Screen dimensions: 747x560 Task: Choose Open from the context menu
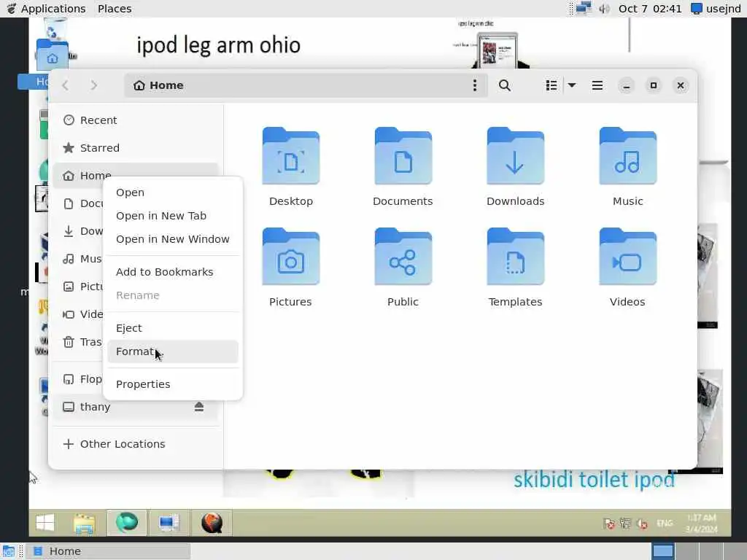coord(172,192)
